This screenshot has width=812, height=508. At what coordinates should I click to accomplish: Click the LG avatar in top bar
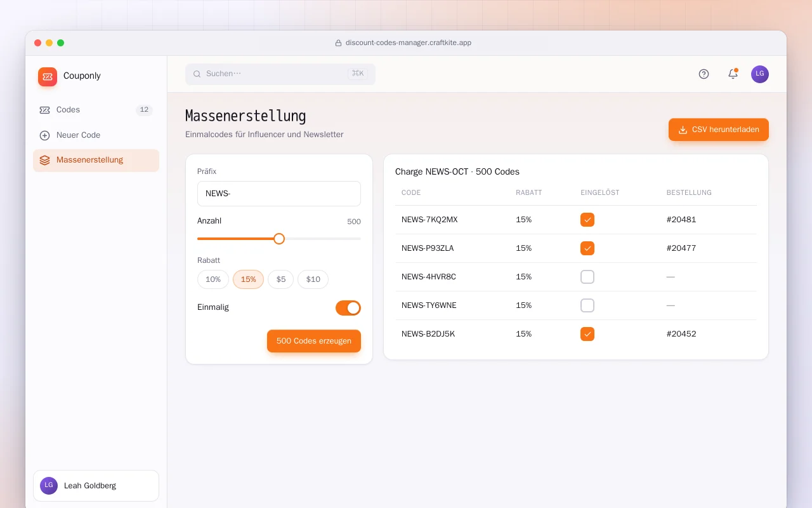click(x=760, y=74)
